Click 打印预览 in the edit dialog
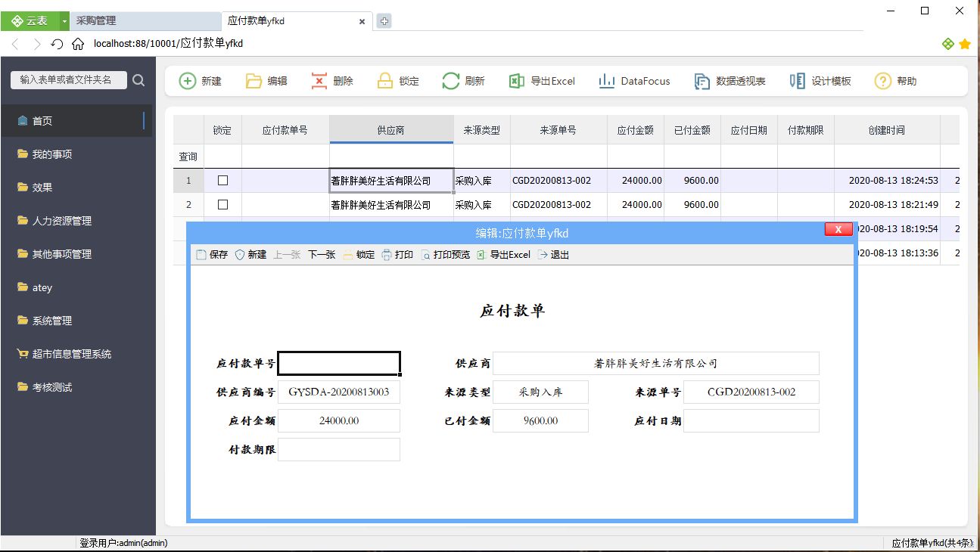Viewport: 980px width, 552px height. [446, 255]
